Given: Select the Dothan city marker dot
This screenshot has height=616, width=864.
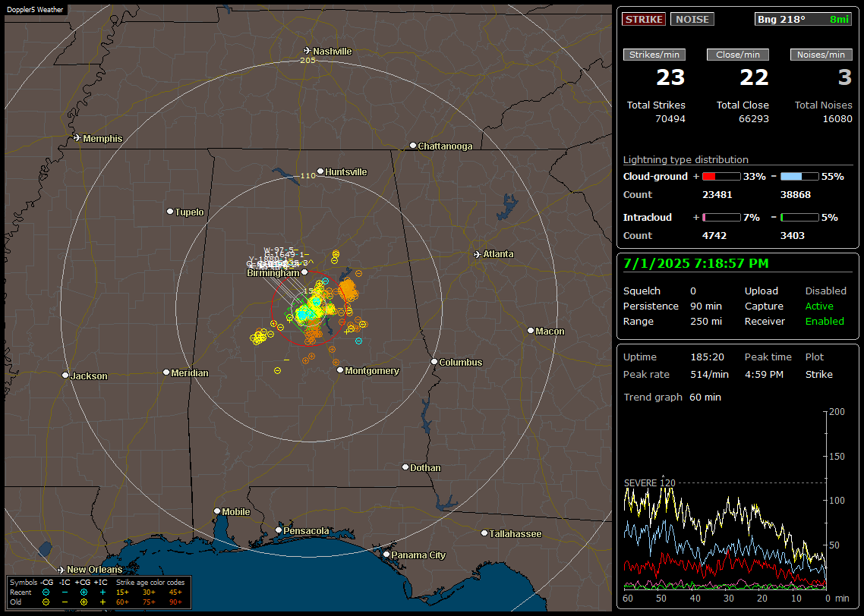Looking at the screenshot, I should pos(405,467).
